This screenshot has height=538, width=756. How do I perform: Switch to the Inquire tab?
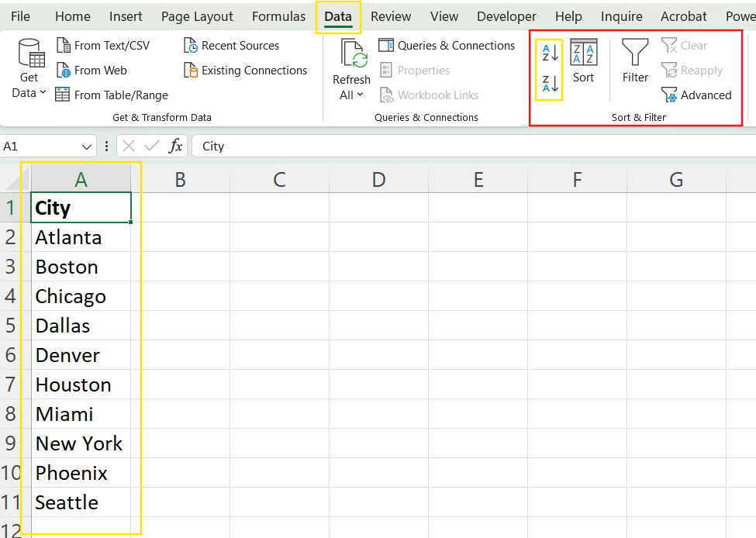pos(622,16)
